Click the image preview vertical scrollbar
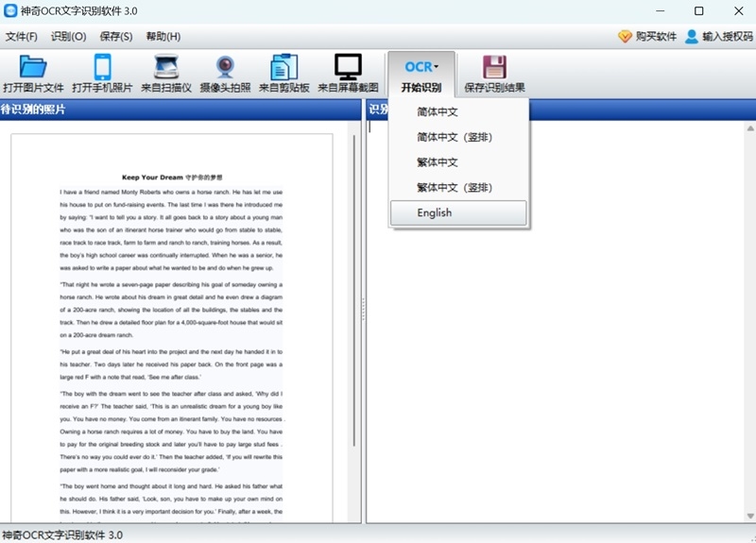756x543 pixels. point(354,291)
